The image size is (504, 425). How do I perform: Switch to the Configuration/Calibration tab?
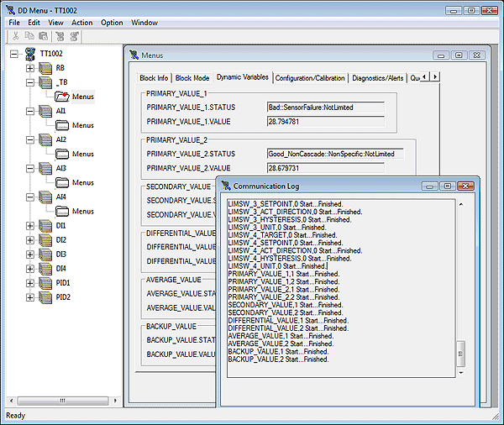(x=310, y=78)
